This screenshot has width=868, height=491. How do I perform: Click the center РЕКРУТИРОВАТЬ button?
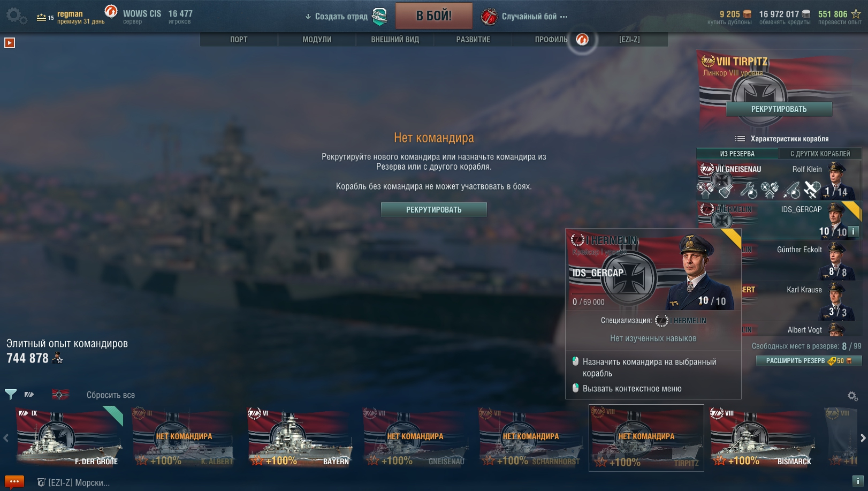(x=434, y=209)
